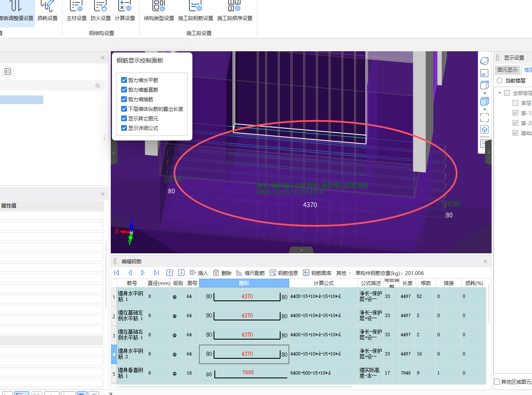Screen dimensions: 532x395
Task: Click the search magnifier icon in left panel
Action: 98,86
